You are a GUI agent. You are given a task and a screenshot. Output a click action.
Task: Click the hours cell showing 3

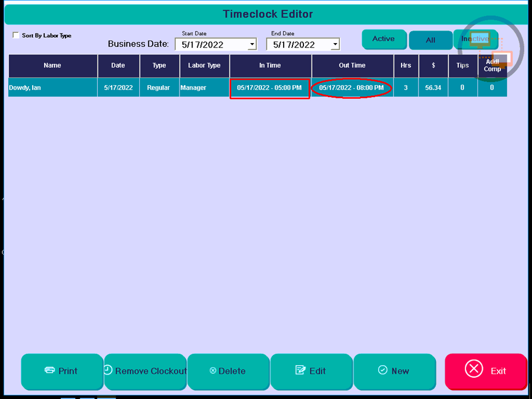[x=406, y=87]
